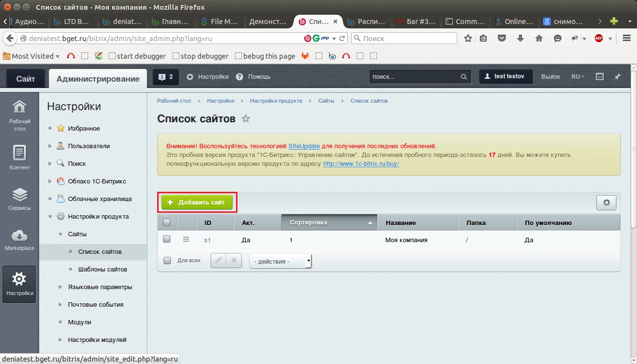This screenshot has height=364, width=637.
Task: Tick the checkbox for row s1
Action: [167, 239]
